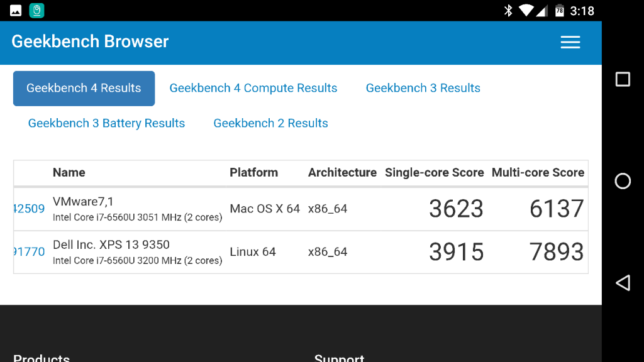Viewport: 644px width, 362px height.
Task: Tap the Android back triangle button
Action: 623,283
